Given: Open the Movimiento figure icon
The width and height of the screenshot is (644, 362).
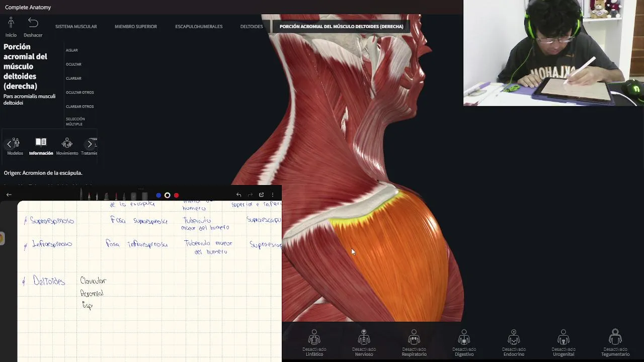Looking at the screenshot, I should coord(67,143).
